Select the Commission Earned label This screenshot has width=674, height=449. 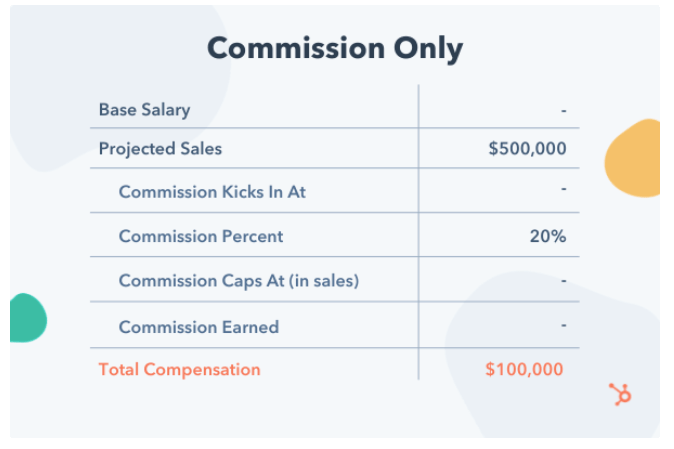point(199,327)
